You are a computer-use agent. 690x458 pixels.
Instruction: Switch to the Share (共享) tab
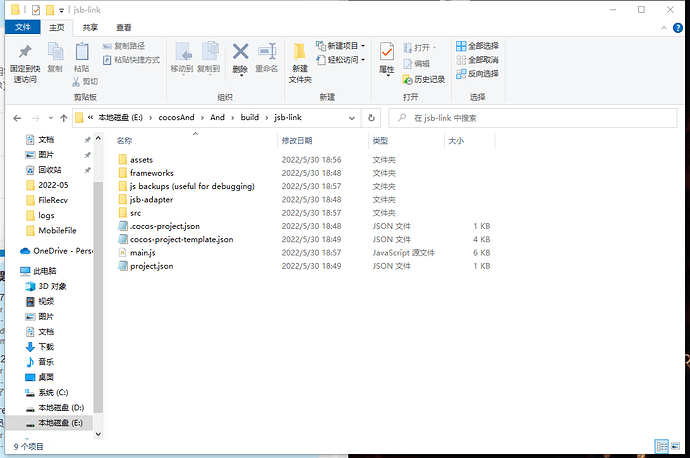(90, 27)
